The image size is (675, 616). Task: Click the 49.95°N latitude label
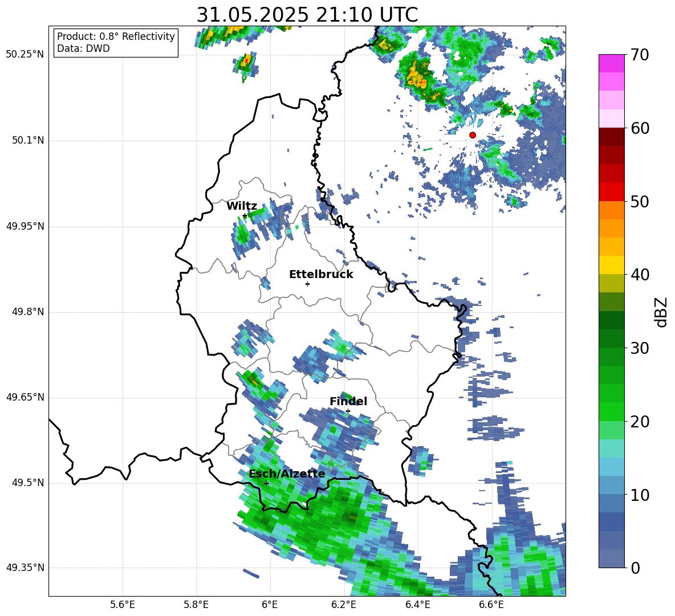(x=25, y=226)
